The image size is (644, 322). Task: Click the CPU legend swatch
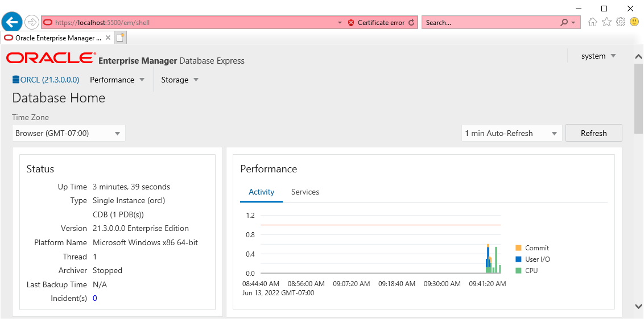518,271
